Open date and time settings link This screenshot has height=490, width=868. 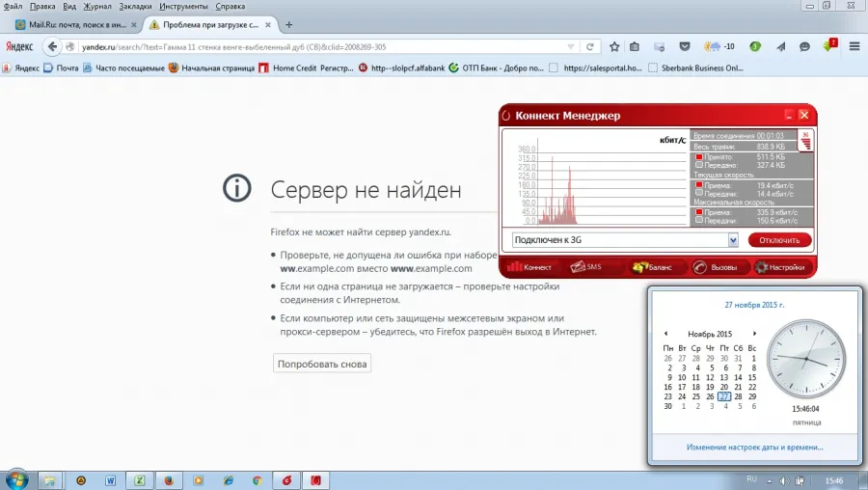click(754, 447)
